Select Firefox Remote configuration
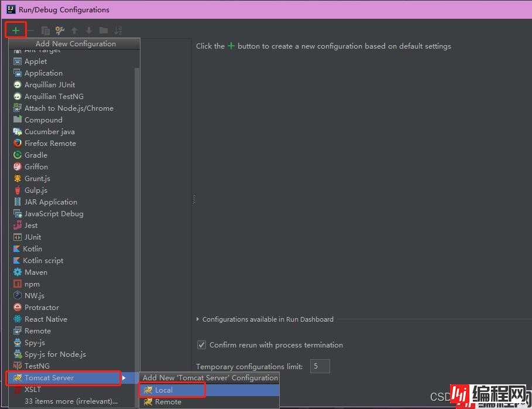532x409 pixels. click(x=50, y=144)
